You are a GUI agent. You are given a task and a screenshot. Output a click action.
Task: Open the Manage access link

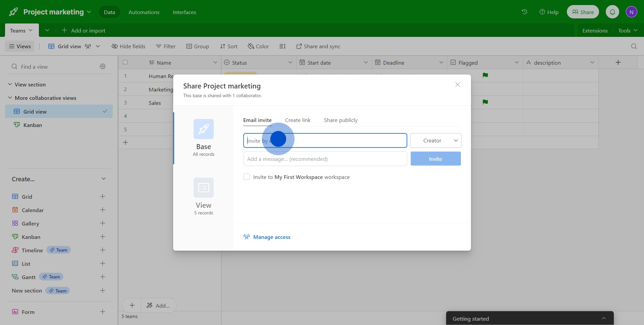tap(271, 237)
